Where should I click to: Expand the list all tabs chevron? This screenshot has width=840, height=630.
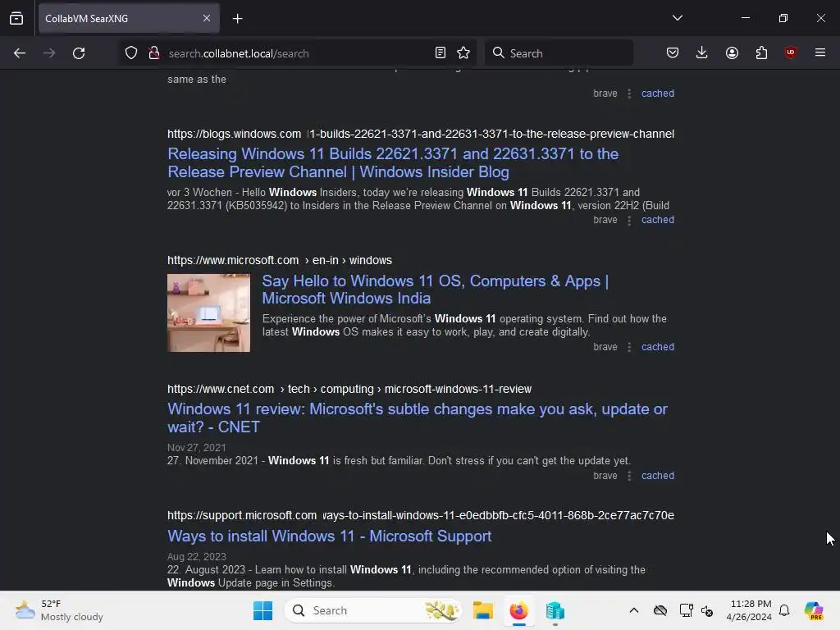click(678, 18)
